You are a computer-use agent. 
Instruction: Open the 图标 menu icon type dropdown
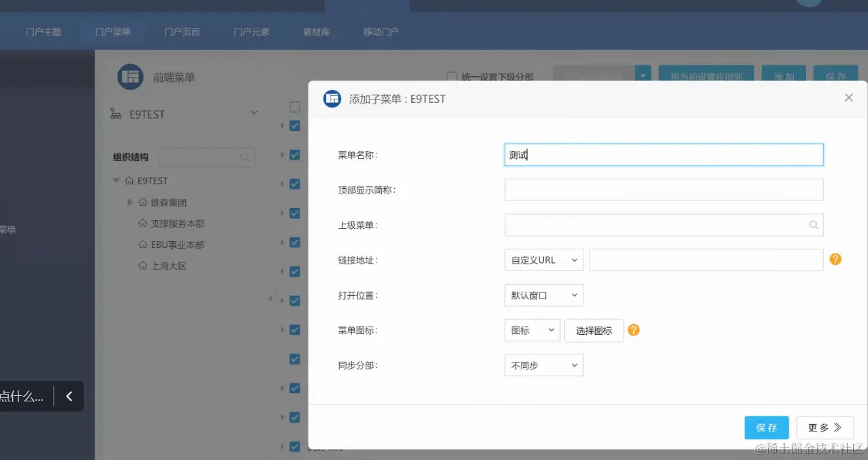[532, 331]
